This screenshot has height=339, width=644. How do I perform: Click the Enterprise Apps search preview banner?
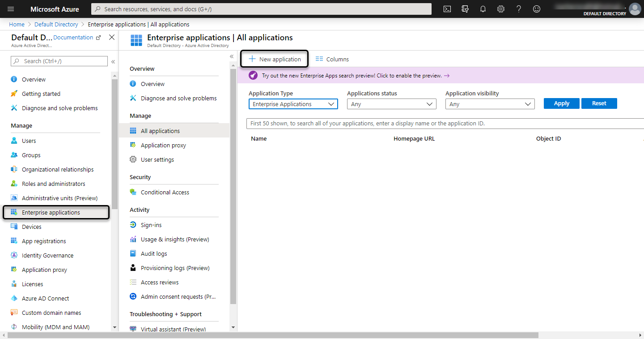pos(441,76)
